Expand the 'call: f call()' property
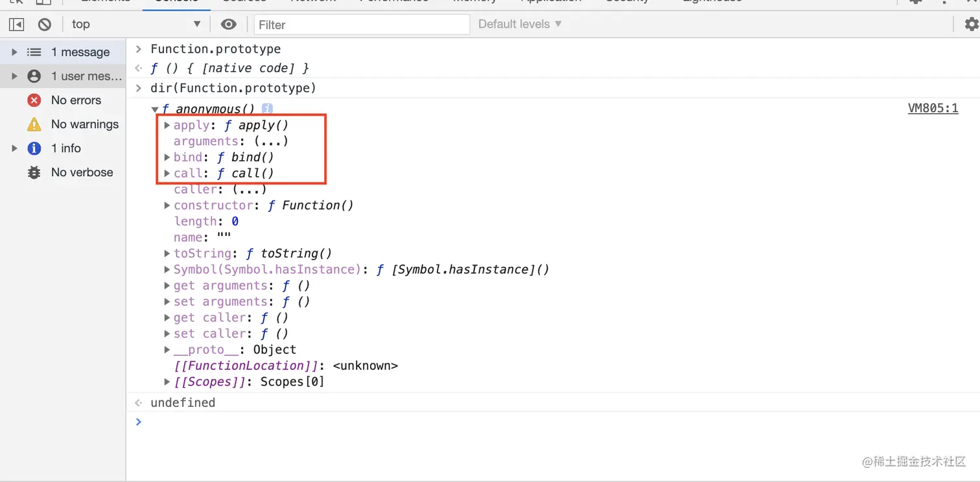 [167, 173]
